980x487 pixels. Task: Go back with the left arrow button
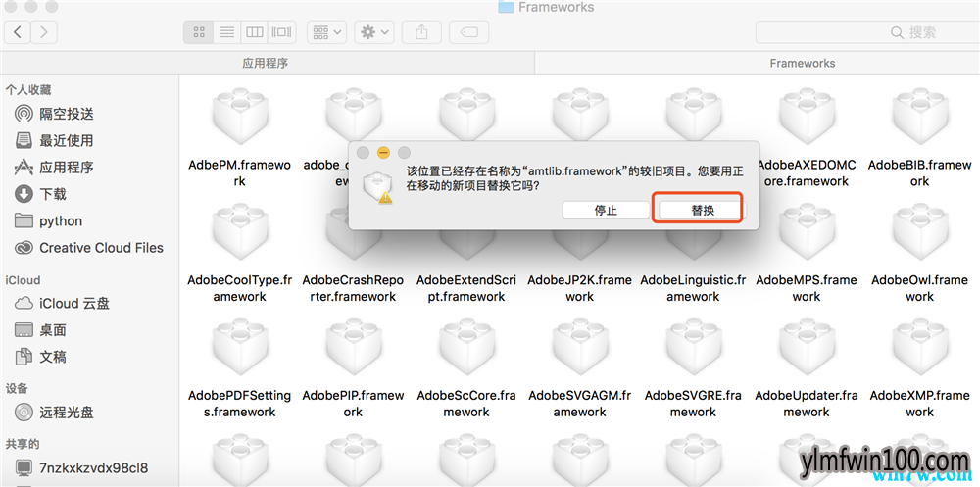click(18, 32)
